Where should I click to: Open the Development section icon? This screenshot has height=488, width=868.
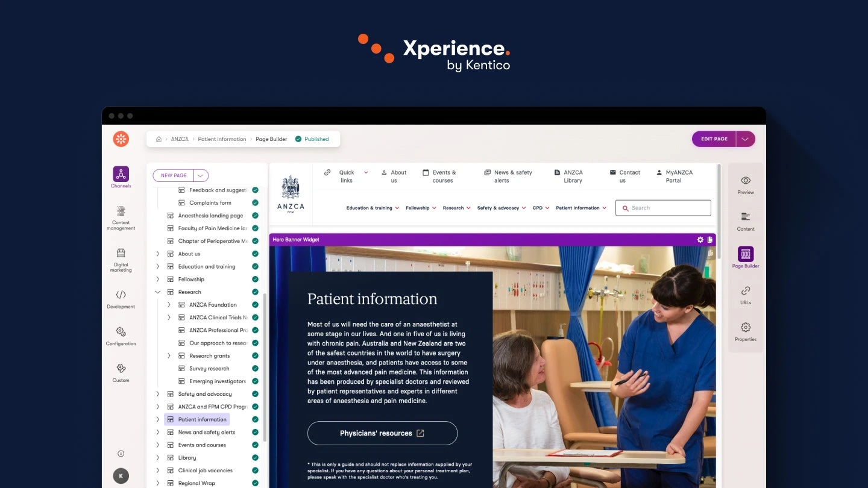(121, 295)
